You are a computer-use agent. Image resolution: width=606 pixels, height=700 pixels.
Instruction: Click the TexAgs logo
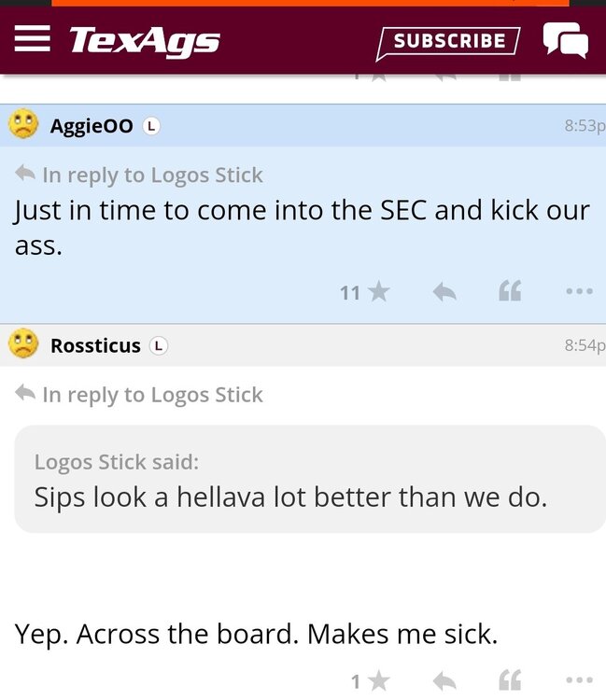point(145,40)
